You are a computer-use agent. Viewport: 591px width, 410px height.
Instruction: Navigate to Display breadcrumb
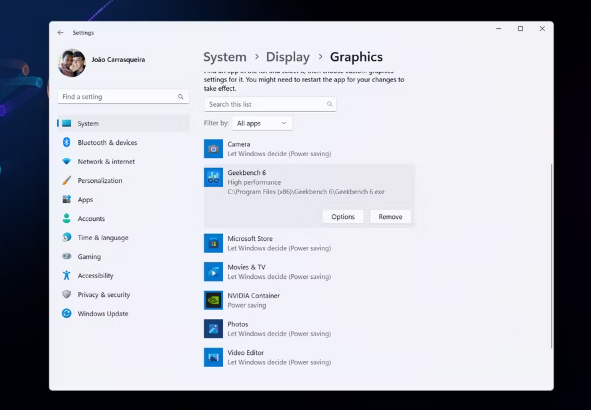pyautogui.click(x=288, y=57)
